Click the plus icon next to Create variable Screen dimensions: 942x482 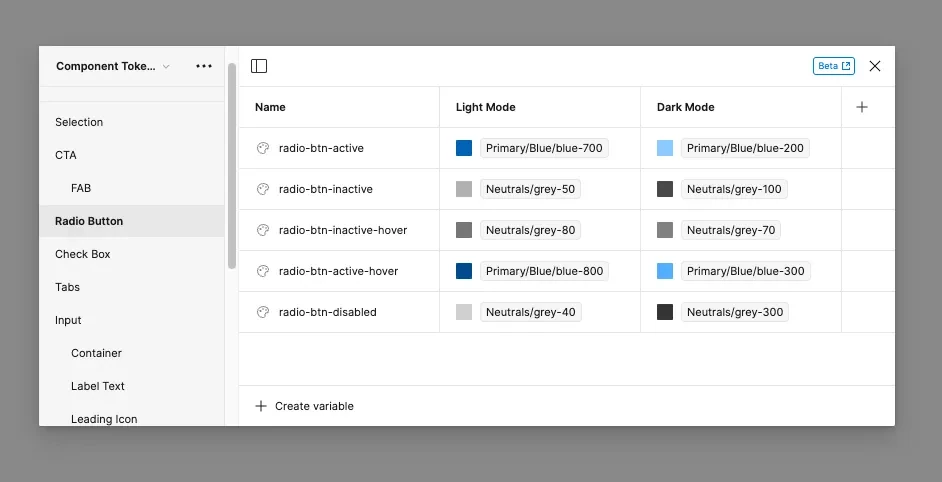[261, 406]
